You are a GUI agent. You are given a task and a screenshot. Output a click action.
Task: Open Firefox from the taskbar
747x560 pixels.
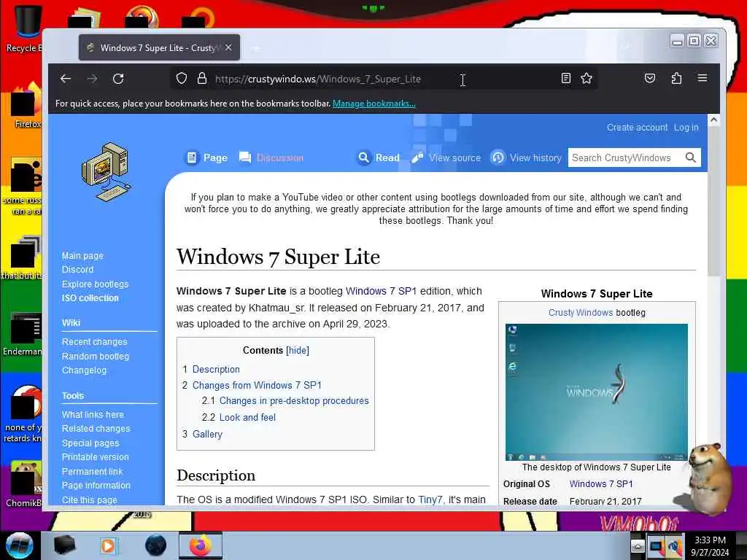click(201, 545)
